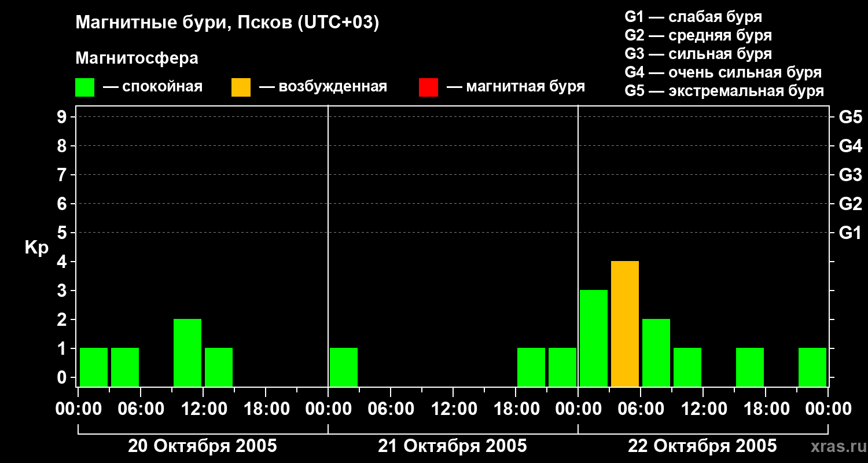This screenshot has width=868, height=463.
Task: Click the green 'спокойная' legend swatch
Action: pyautogui.click(x=84, y=87)
